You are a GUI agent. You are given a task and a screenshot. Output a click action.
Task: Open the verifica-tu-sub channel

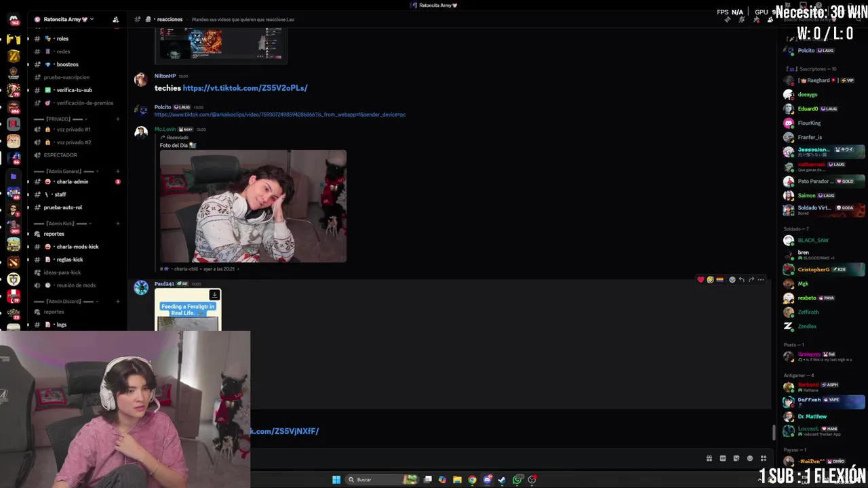tap(75, 90)
